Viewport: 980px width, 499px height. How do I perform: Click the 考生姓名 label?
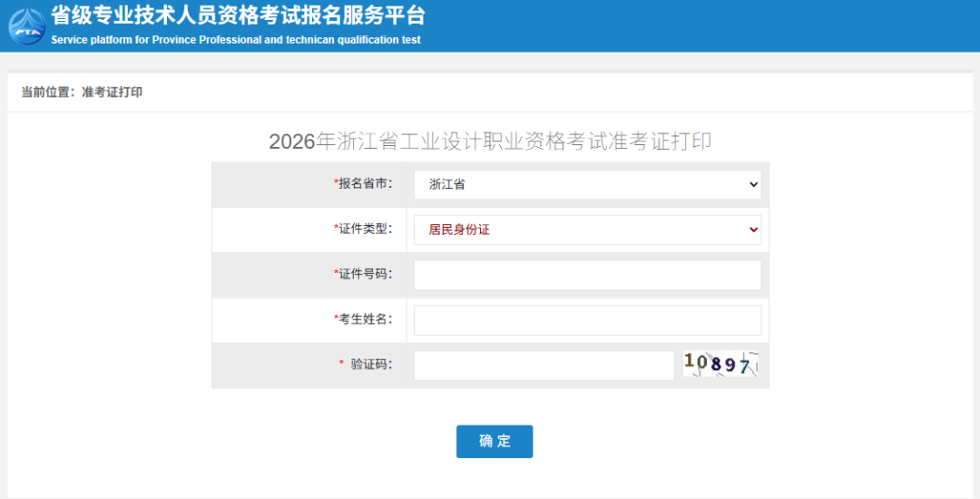click(364, 318)
